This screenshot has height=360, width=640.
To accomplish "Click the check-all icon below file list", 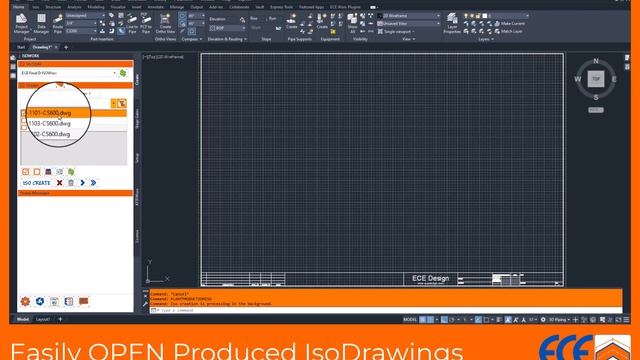I will pyautogui.click(x=26, y=172).
